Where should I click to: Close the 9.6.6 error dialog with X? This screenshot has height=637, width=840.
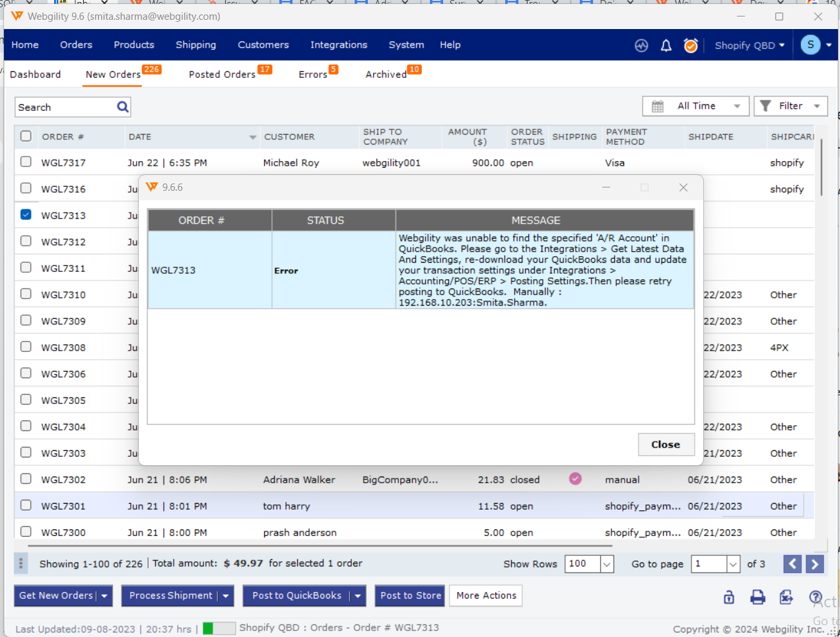tap(683, 187)
